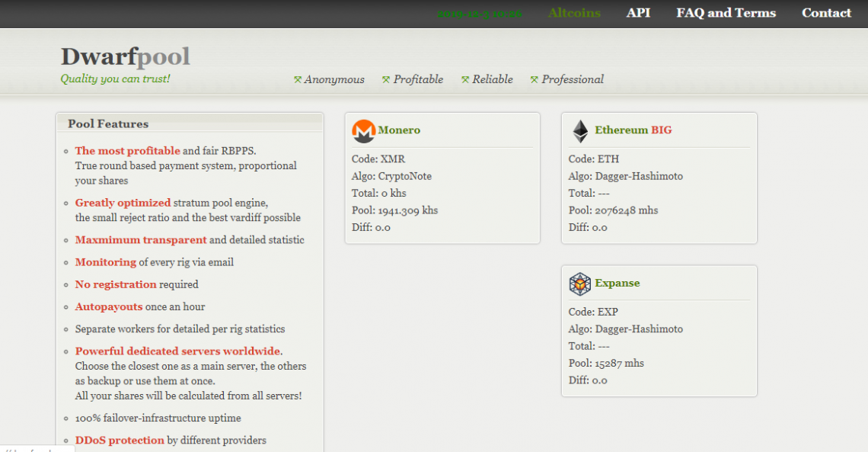Viewport: 868px width, 452px height.
Task: Click the Pool Features panel header
Action: (108, 124)
